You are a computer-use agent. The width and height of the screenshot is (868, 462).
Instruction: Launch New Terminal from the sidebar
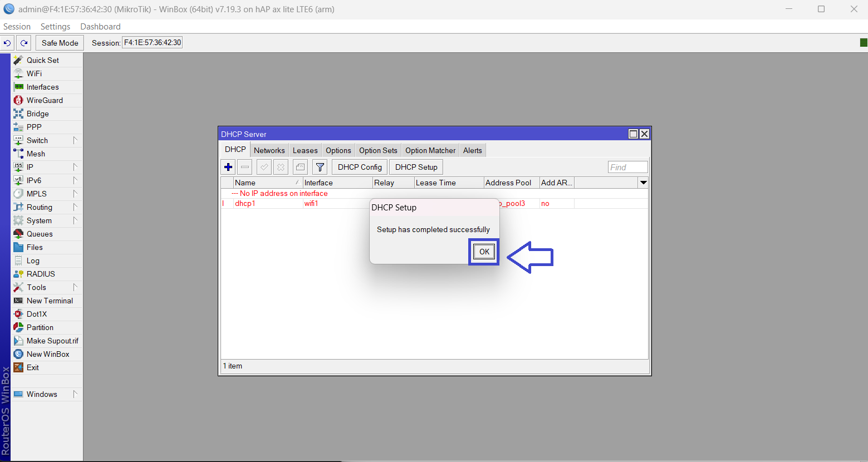(47, 301)
